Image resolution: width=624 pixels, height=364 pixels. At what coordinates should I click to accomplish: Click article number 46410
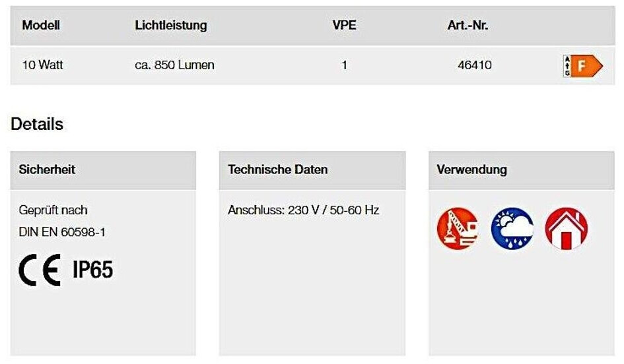click(474, 65)
